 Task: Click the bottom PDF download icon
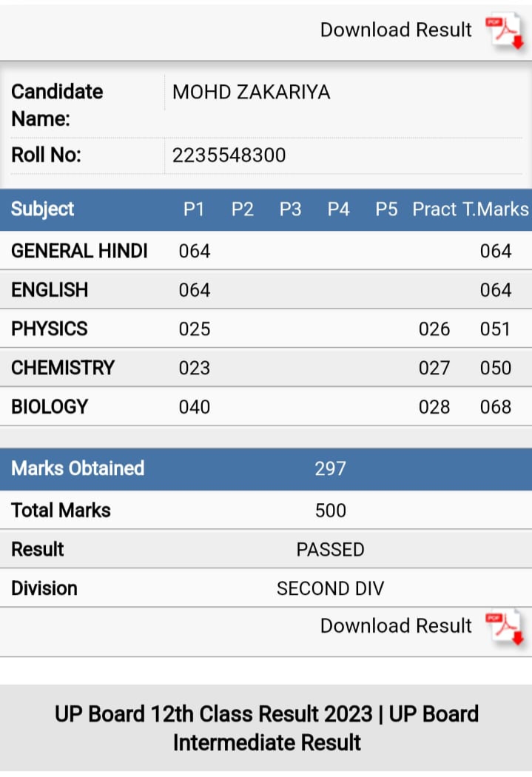click(505, 627)
